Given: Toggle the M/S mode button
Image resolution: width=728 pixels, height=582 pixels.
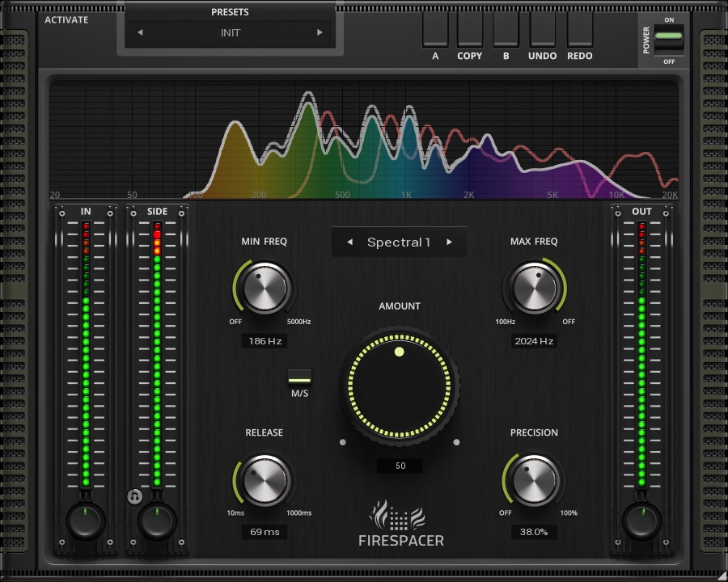Looking at the screenshot, I should tap(299, 377).
